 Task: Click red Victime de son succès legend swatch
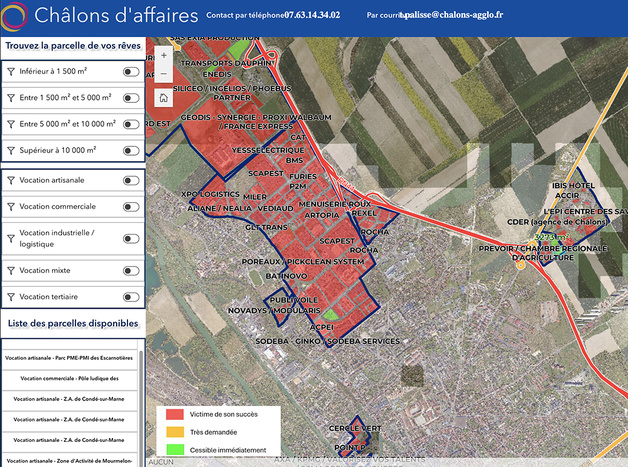pos(175,414)
